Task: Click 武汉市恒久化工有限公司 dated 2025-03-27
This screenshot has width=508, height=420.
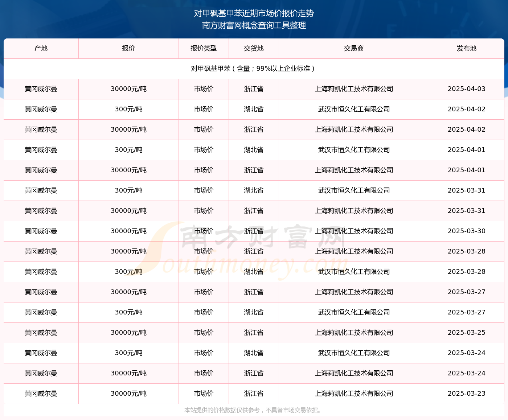Action: coord(354,312)
